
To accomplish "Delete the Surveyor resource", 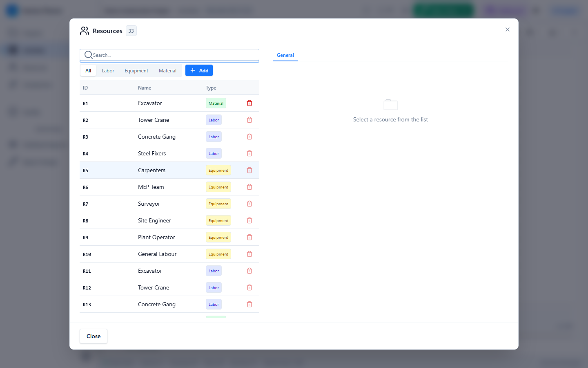I will tap(249, 204).
